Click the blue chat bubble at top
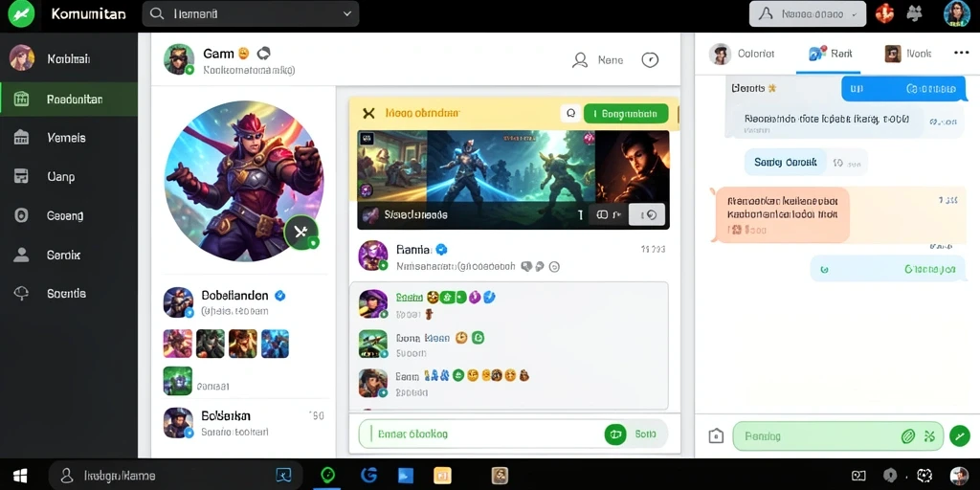 (903, 89)
